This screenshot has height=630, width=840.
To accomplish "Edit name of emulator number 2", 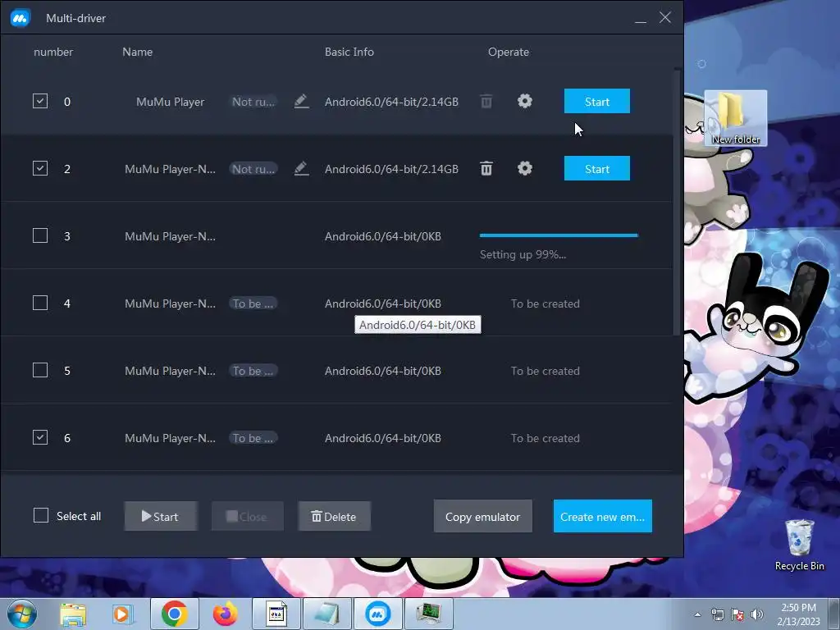I will pos(302,169).
